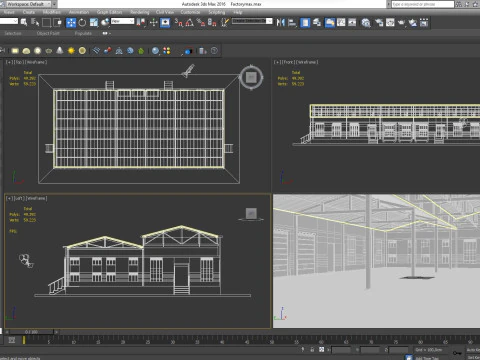Viewport: 480px width, 360px height.
Task: Click the key filters key icon
Action: point(457,353)
